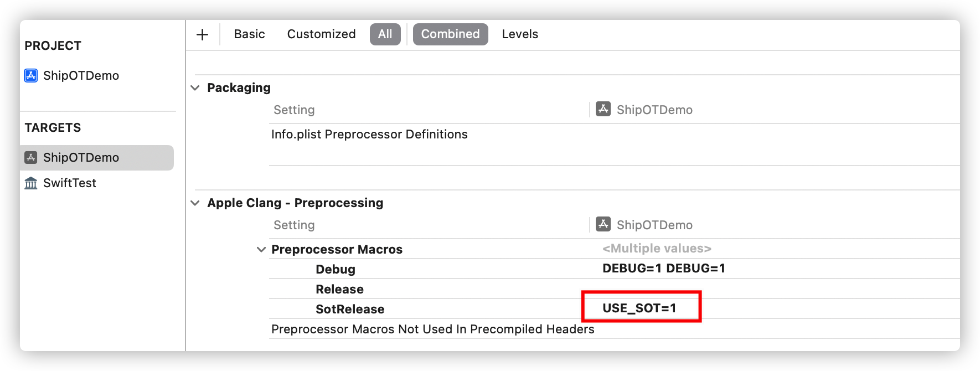980x371 pixels.
Task: Switch filter to Customized
Action: pos(321,34)
